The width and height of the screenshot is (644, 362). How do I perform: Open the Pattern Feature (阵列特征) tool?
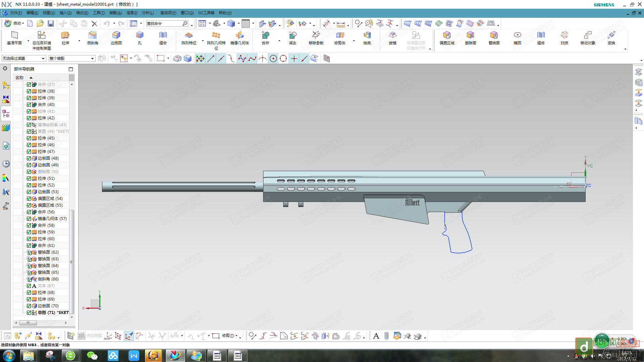pos(189,35)
